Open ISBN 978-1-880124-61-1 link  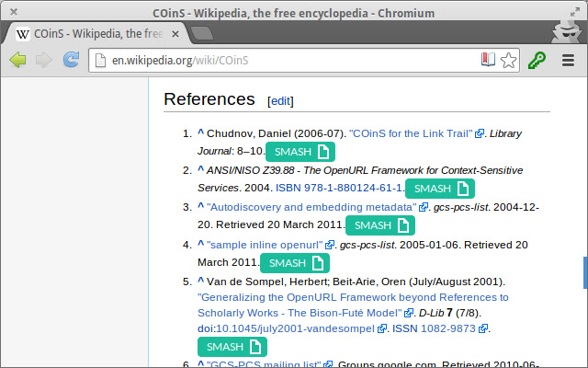point(339,188)
